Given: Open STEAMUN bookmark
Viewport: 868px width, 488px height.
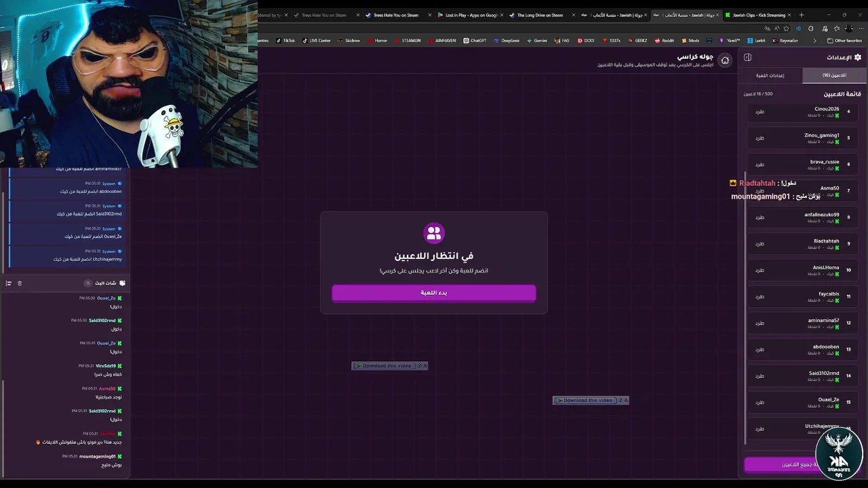Looking at the screenshot, I should (x=408, y=41).
